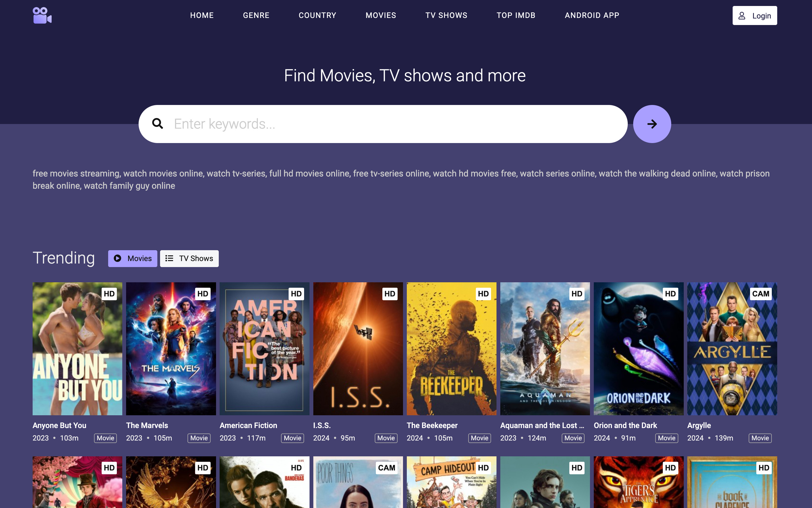Click the Poor Things poster
The width and height of the screenshot is (812, 508).
pos(358,482)
